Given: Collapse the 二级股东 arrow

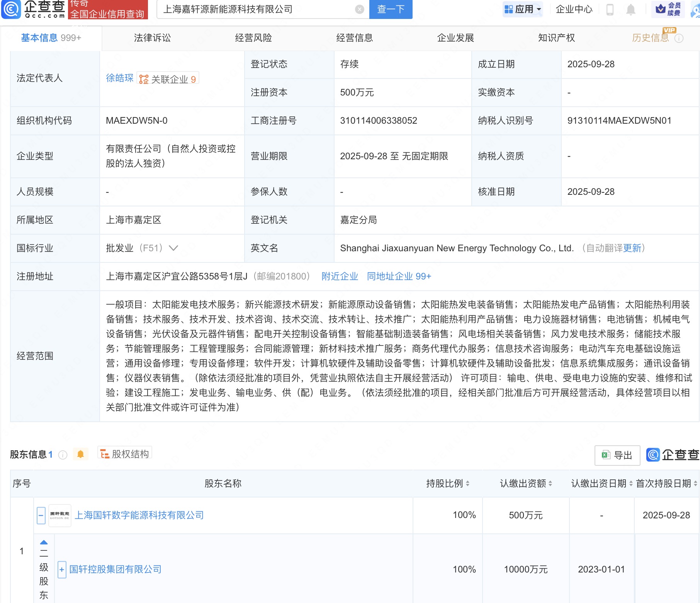Looking at the screenshot, I should tap(44, 542).
